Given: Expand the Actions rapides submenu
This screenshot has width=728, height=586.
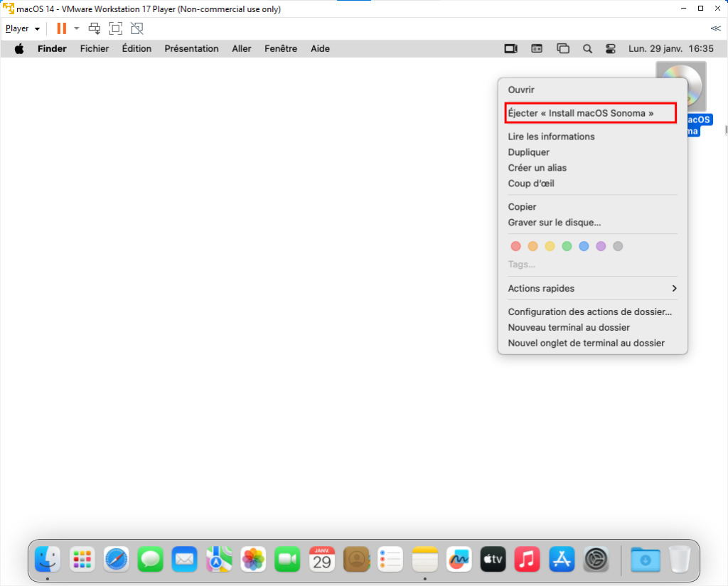Looking at the screenshot, I should tap(591, 288).
